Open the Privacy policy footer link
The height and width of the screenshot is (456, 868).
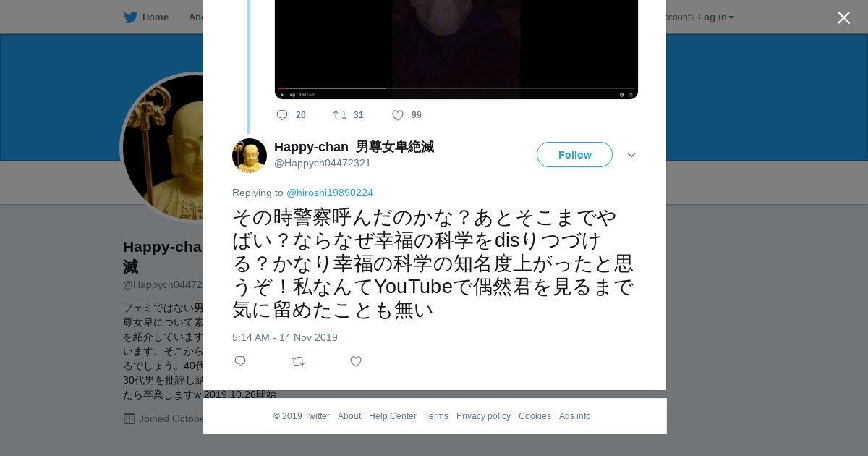coord(483,416)
